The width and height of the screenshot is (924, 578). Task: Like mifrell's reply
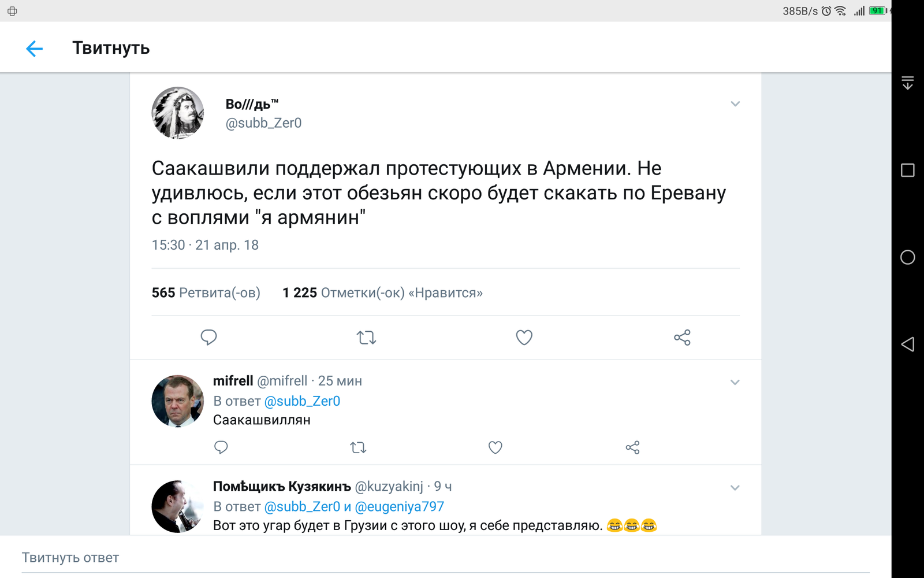pos(495,447)
